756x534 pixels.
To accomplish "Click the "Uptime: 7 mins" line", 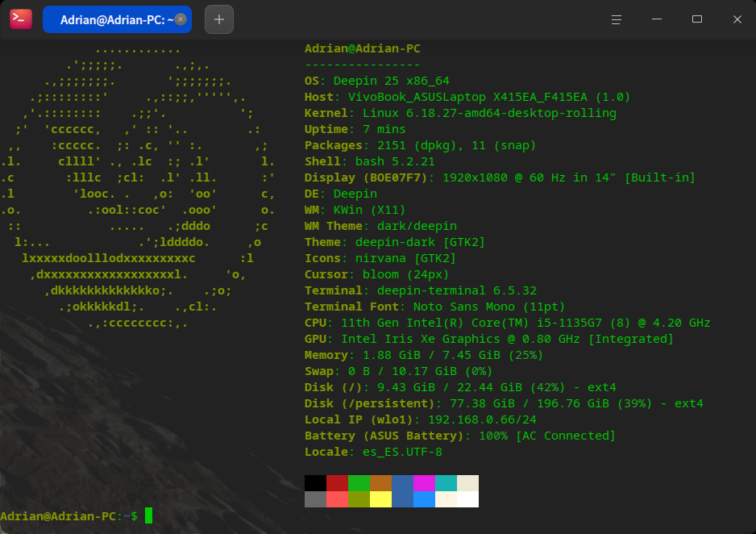I will coord(355,129).
